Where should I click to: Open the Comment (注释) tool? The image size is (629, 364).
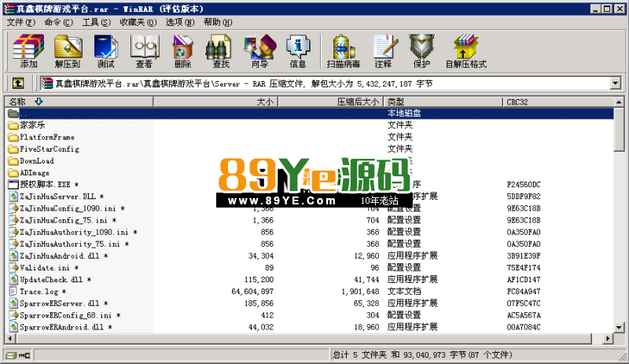point(384,51)
